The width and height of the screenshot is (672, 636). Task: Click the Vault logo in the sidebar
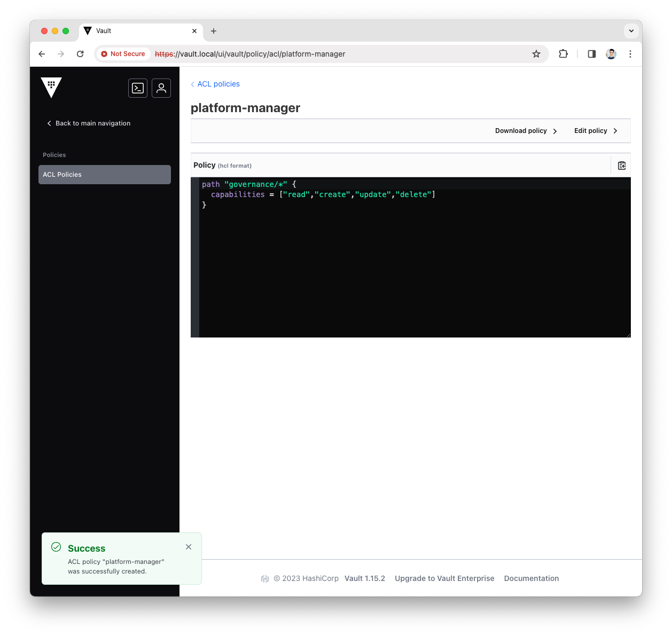[x=51, y=87]
